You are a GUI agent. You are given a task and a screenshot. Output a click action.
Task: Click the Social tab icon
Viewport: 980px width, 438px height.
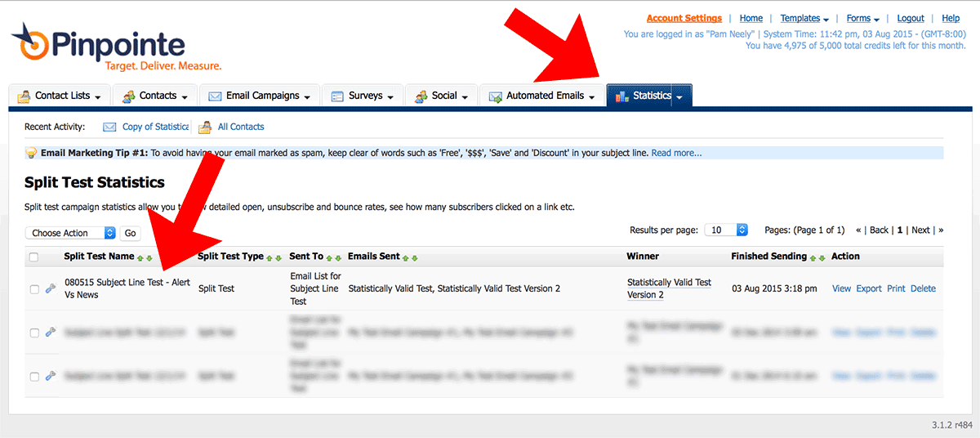pos(421,96)
